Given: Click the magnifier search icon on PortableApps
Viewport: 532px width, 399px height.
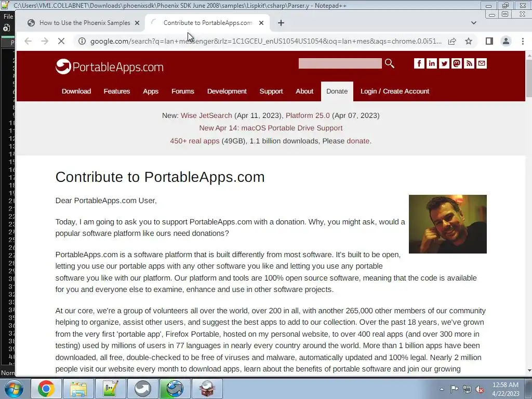Looking at the screenshot, I should (390, 63).
